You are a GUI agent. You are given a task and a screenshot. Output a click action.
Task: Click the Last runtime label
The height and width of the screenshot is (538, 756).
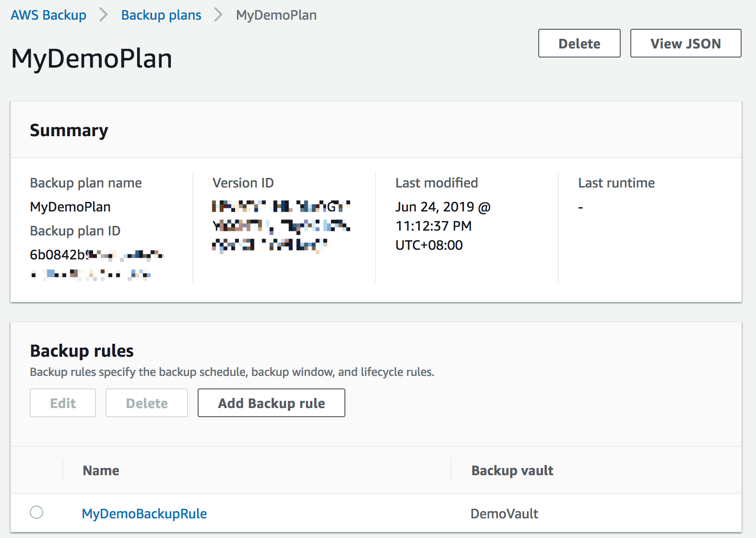click(616, 183)
